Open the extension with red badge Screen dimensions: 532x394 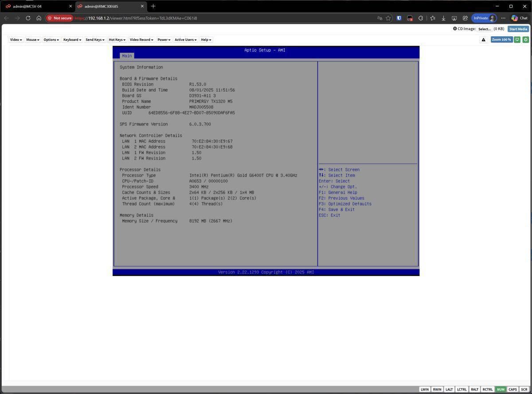(410, 18)
